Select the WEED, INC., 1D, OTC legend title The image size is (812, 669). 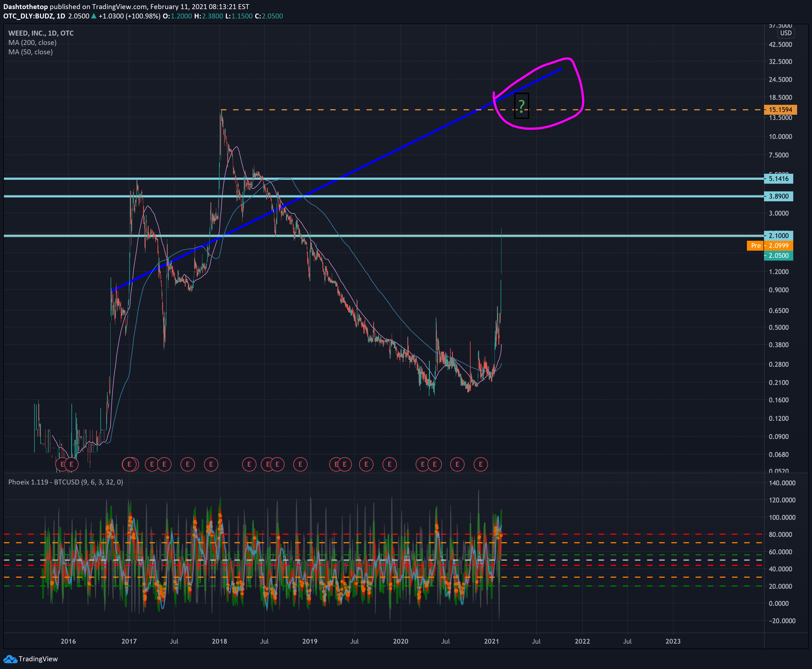pos(41,33)
